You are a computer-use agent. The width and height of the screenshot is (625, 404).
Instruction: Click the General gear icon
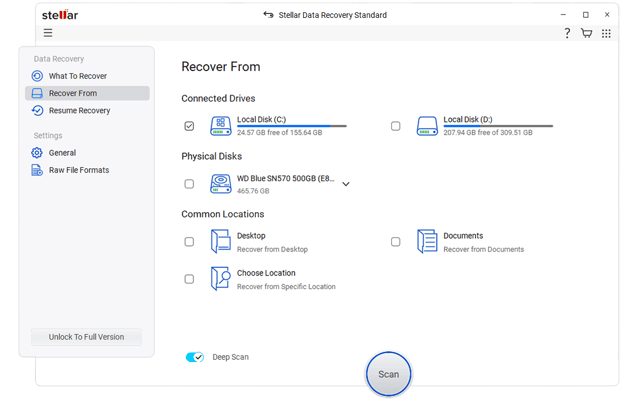pyautogui.click(x=37, y=153)
